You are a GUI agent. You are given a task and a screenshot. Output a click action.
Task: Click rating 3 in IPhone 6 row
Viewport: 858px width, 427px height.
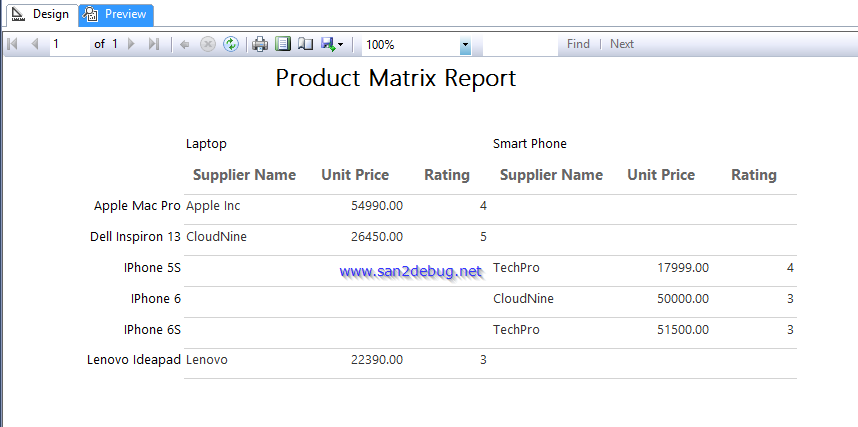pyautogui.click(x=790, y=298)
